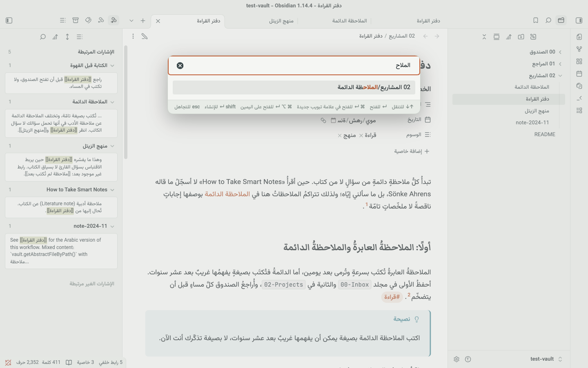The image size is (588, 368).
Task: Toggle the right sidebar panel
Action: pos(579,20)
